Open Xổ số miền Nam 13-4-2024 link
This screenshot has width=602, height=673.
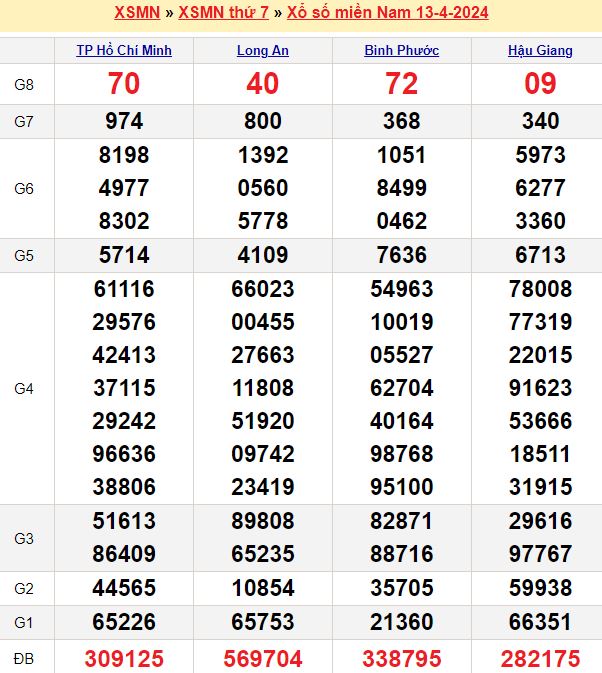[387, 13]
